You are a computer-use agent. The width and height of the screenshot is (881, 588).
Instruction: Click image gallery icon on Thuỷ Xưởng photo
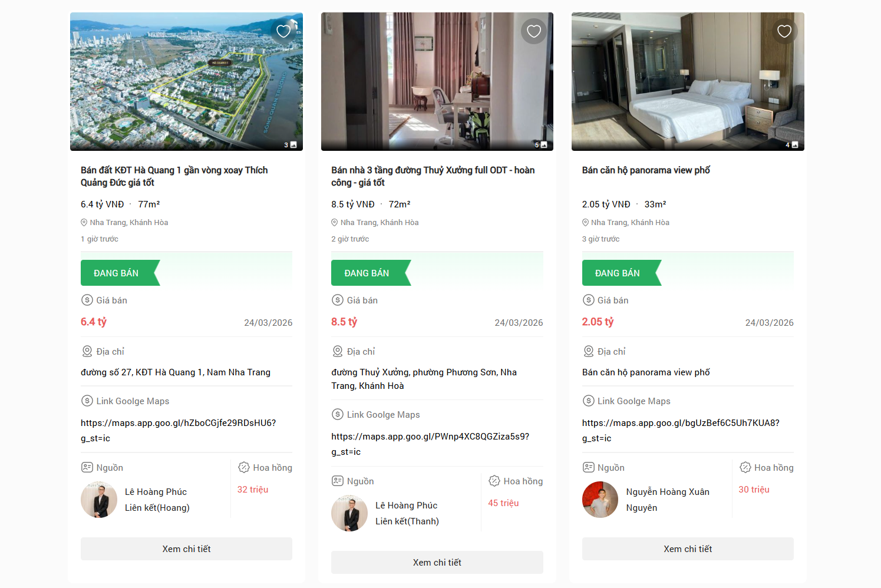click(543, 145)
